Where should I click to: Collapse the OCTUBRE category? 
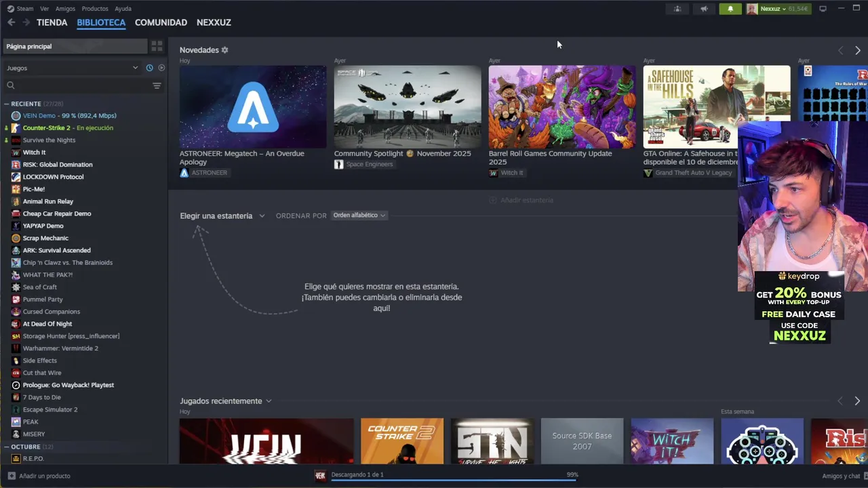[x=6, y=447]
